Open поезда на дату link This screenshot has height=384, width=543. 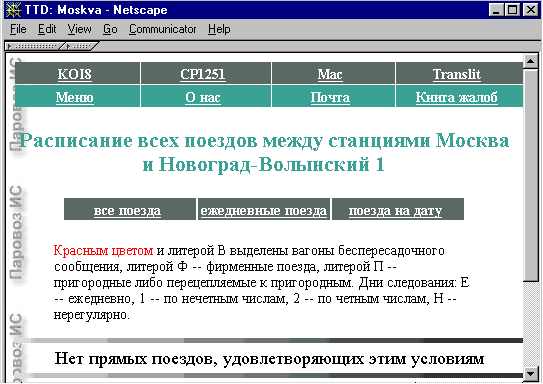pyautogui.click(x=395, y=211)
